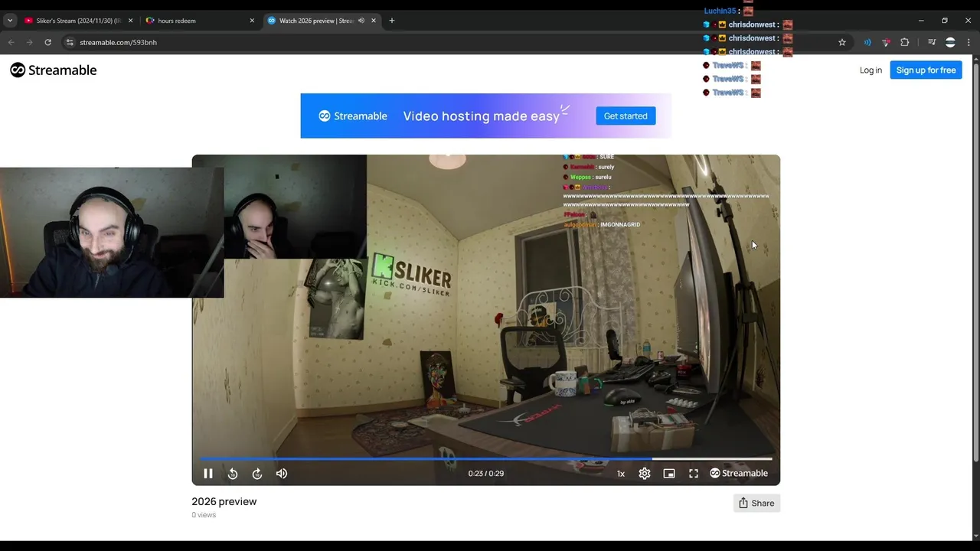The width and height of the screenshot is (980, 551).
Task: Close the Watch 2026 preview tab
Action: tap(374, 21)
